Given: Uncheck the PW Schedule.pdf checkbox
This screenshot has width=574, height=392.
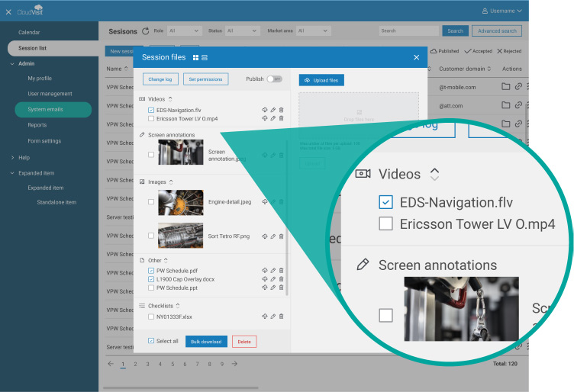Looking at the screenshot, I should (x=151, y=271).
